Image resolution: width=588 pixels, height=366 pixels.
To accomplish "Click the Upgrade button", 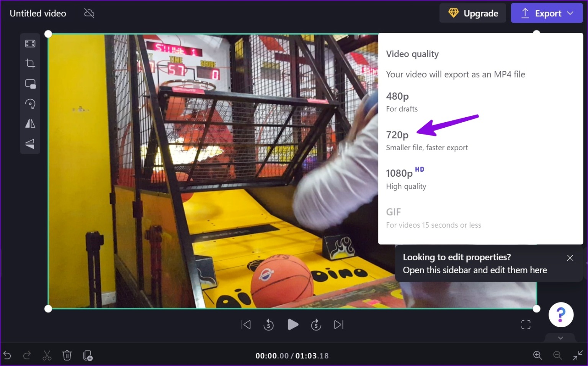I will 472,13.
